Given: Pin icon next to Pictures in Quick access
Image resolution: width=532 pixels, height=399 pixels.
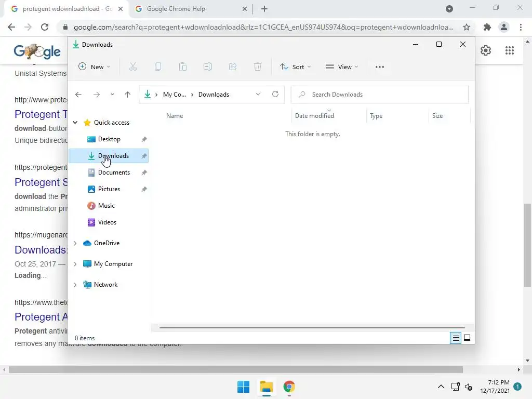Looking at the screenshot, I should click(144, 189).
